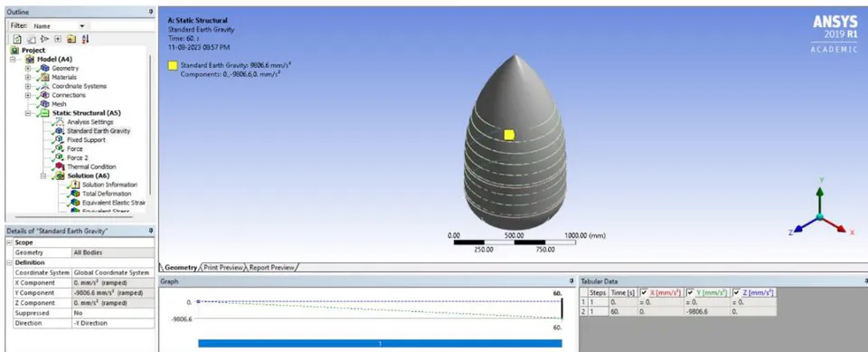The height and width of the screenshot is (352, 868).
Task: Switch to the Report Preview tab
Action: pyautogui.click(x=272, y=267)
